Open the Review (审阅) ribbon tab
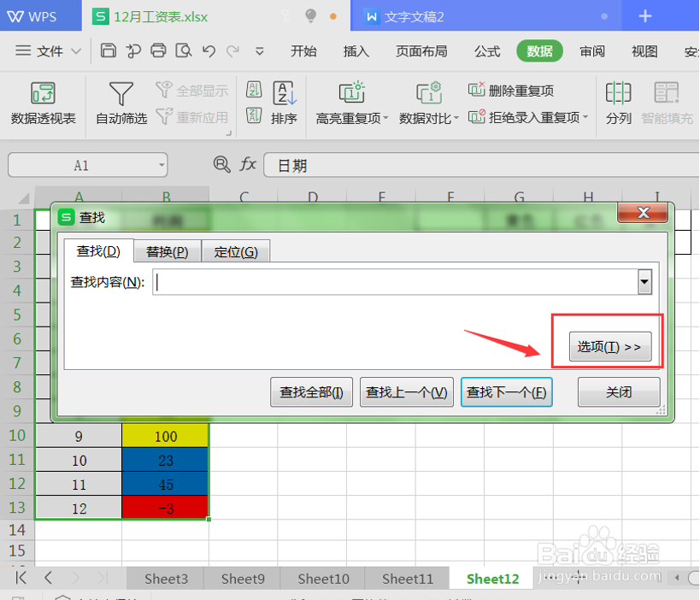Viewport: 700px width, 600px height. pyautogui.click(x=592, y=51)
